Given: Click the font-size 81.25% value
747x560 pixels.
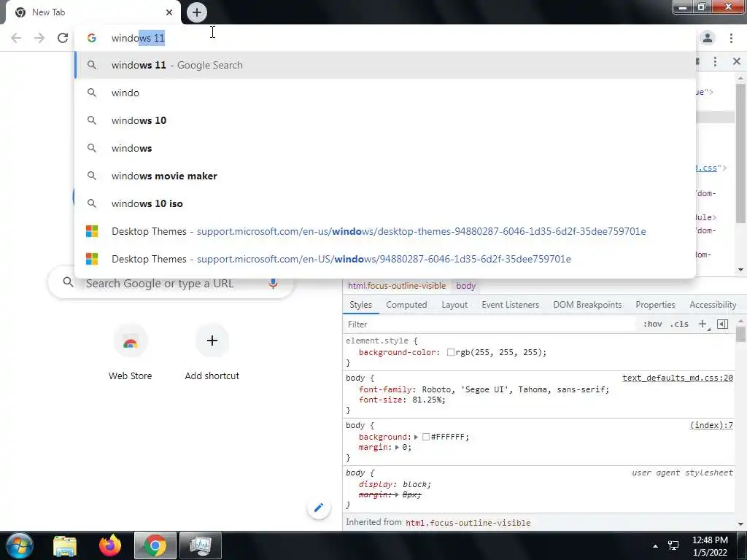Looking at the screenshot, I should click(x=428, y=400).
